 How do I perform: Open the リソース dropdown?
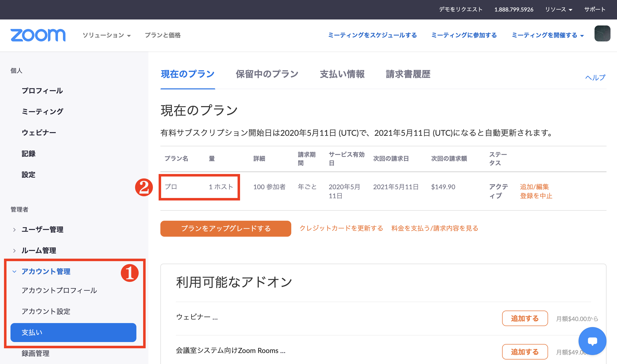pyautogui.click(x=559, y=9)
